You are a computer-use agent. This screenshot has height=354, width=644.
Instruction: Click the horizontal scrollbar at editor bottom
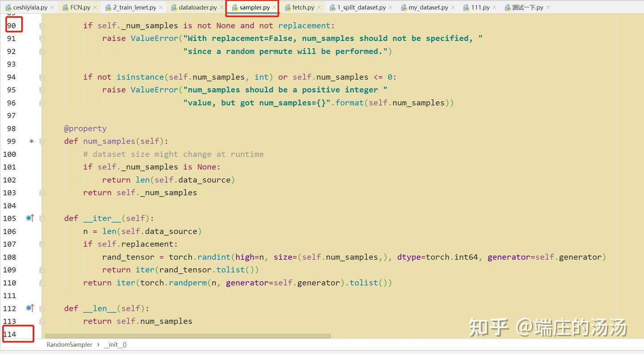(x=188, y=335)
